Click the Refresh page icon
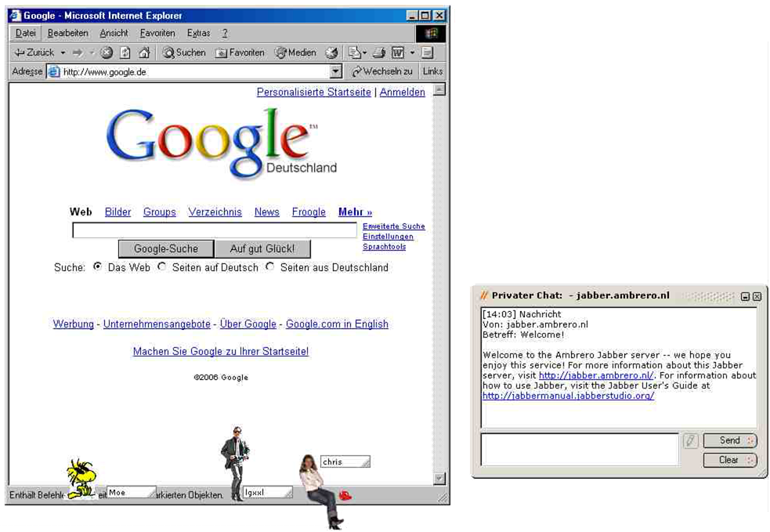This screenshot has width=770, height=532. tap(125, 52)
